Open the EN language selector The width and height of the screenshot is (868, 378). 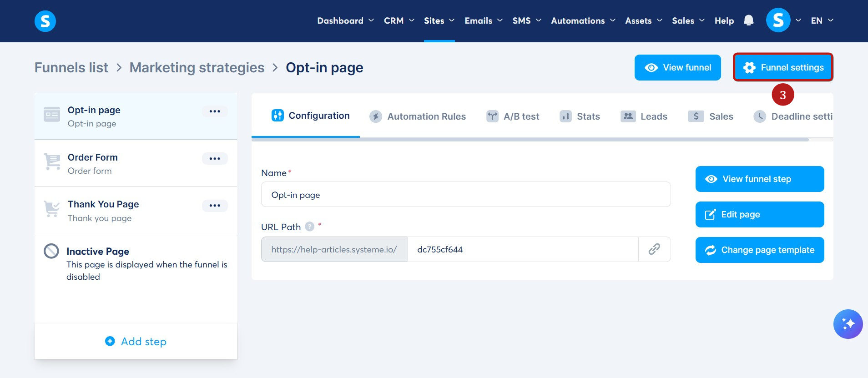pyautogui.click(x=822, y=21)
